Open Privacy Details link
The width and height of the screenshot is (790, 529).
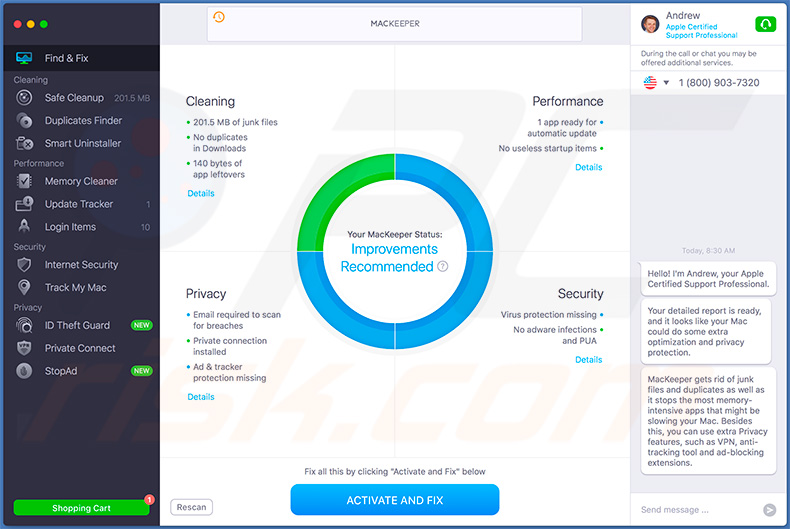pyautogui.click(x=201, y=397)
